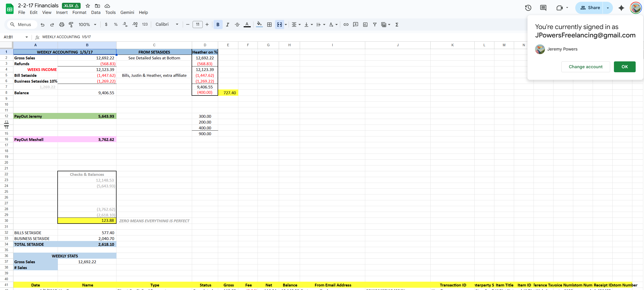Viewport: 644px width, 290px height.
Task: Expand the Calibri font dropdown
Action: 167,25
